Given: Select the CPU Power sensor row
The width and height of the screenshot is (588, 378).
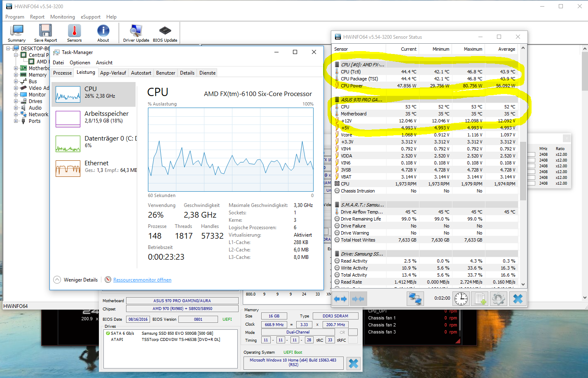Looking at the screenshot, I should (x=425, y=86).
